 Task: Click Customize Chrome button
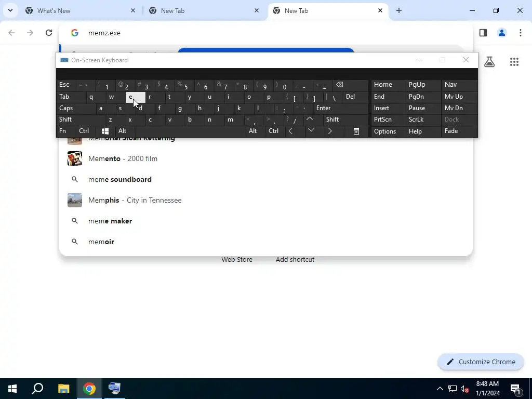[481, 362]
